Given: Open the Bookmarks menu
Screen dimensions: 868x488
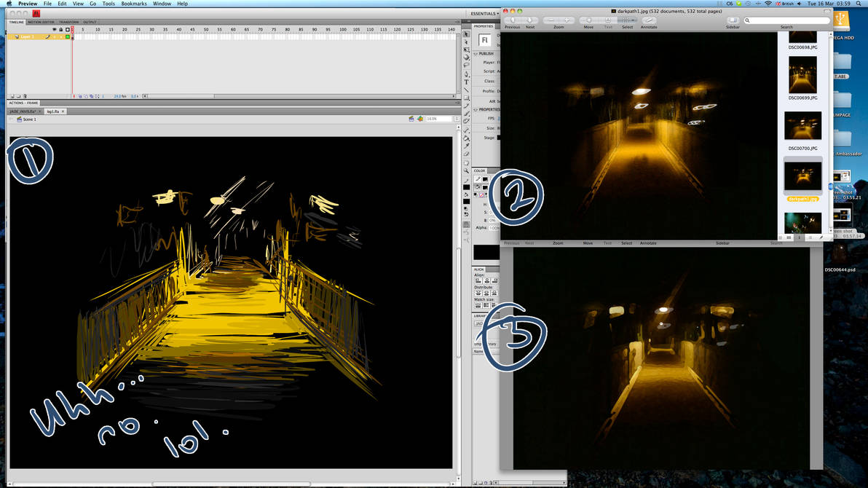Looking at the screenshot, I should click(x=134, y=4).
